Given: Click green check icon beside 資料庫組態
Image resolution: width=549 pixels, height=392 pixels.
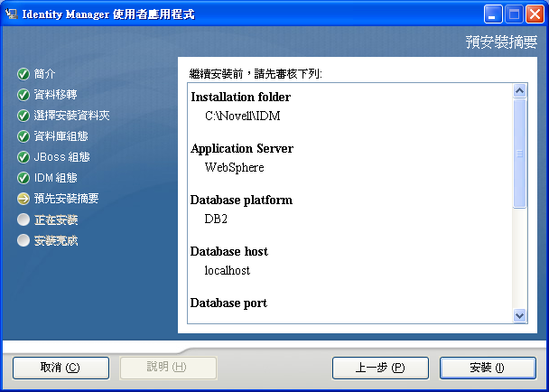Looking at the screenshot, I should pos(23,136).
